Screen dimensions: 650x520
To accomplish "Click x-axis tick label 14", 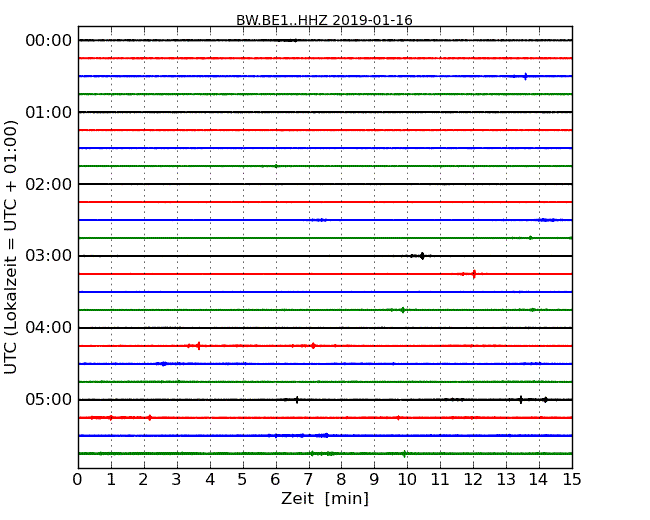I will [539, 480].
